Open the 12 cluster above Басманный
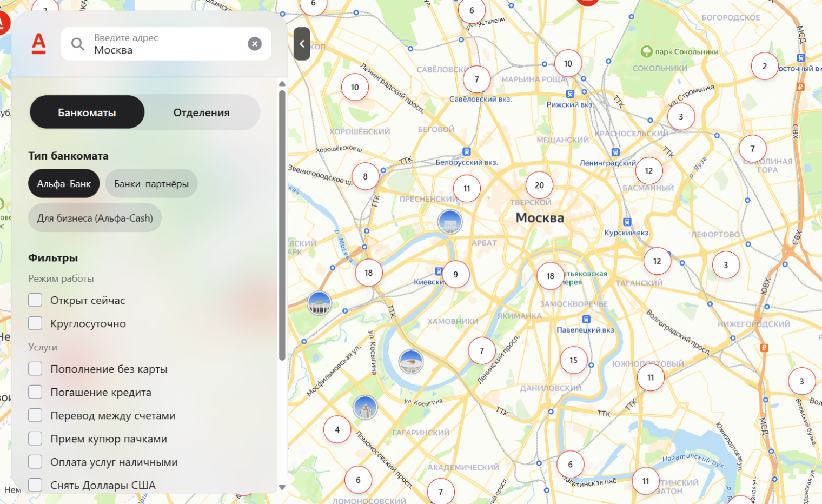 click(x=649, y=171)
